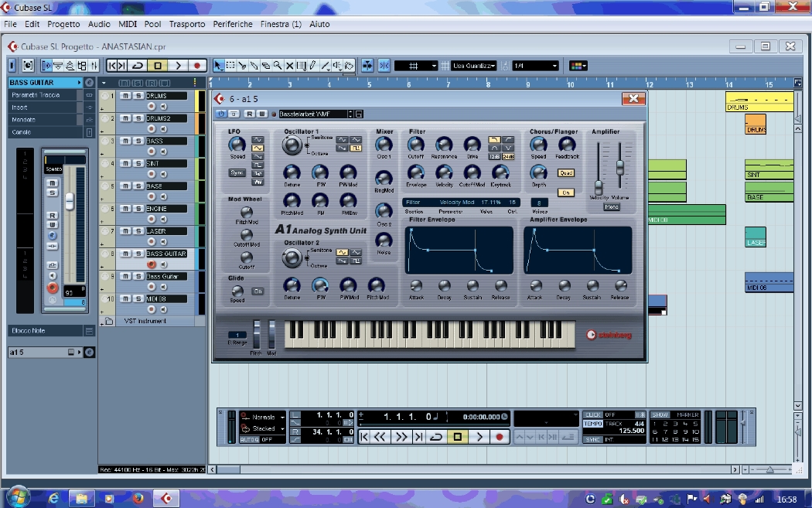Click the CLICK metronome button
This screenshot has width=812, height=508.
pyautogui.click(x=593, y=414)
